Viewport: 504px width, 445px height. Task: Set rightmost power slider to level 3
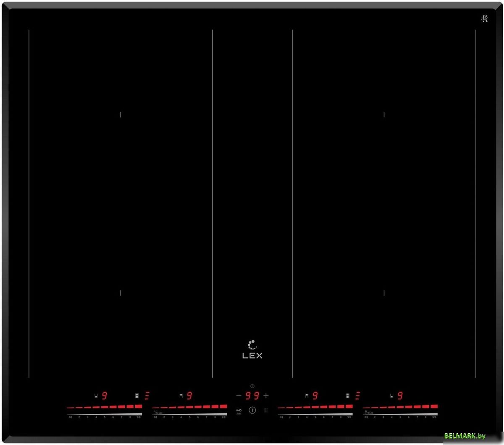point(383,407)
